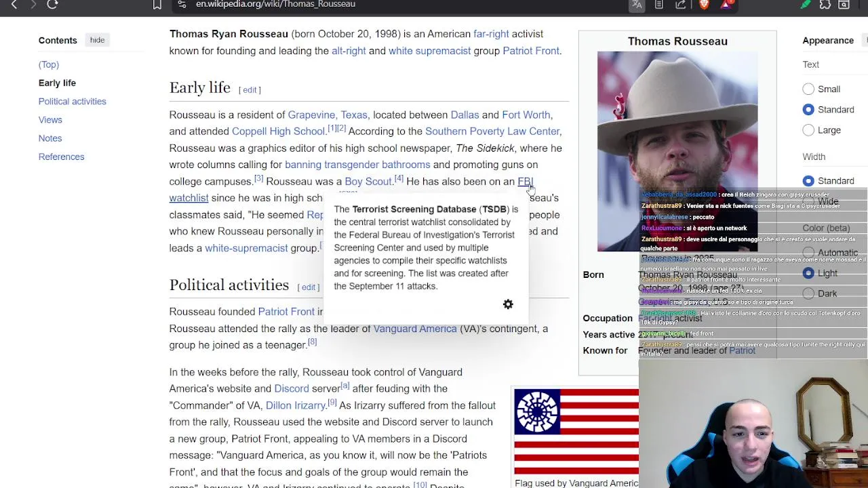The image size is (868, 488).
Task: Open white supremacist link in intro
Action: point(429,51)
